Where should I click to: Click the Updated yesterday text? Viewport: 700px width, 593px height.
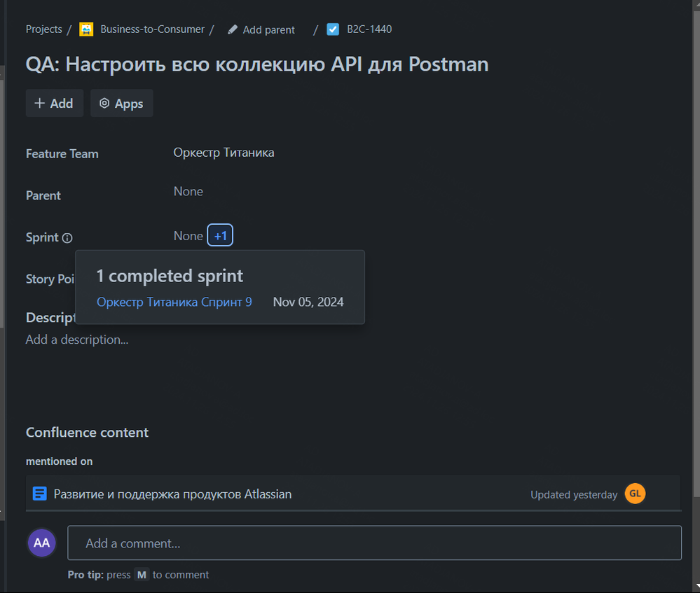click(574, 495)
